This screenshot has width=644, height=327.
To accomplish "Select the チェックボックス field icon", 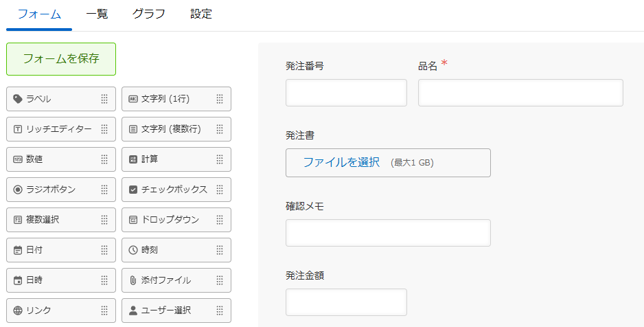I will 133,190.
